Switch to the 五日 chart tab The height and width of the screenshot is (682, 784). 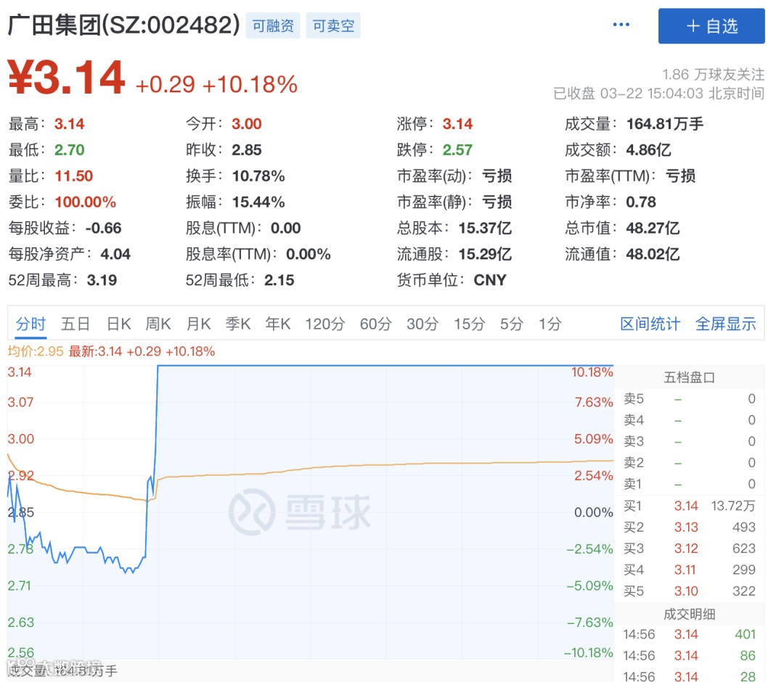tap(75, 324)
